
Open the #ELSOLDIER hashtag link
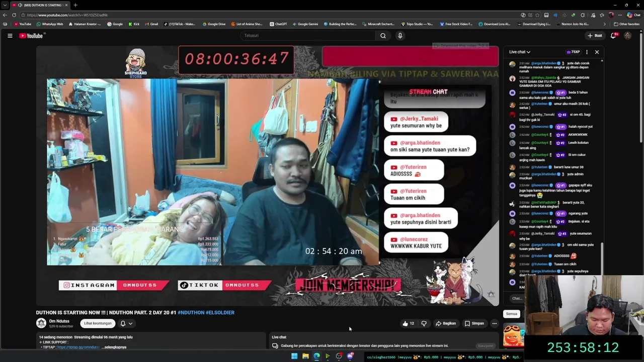tap(220, 312)
